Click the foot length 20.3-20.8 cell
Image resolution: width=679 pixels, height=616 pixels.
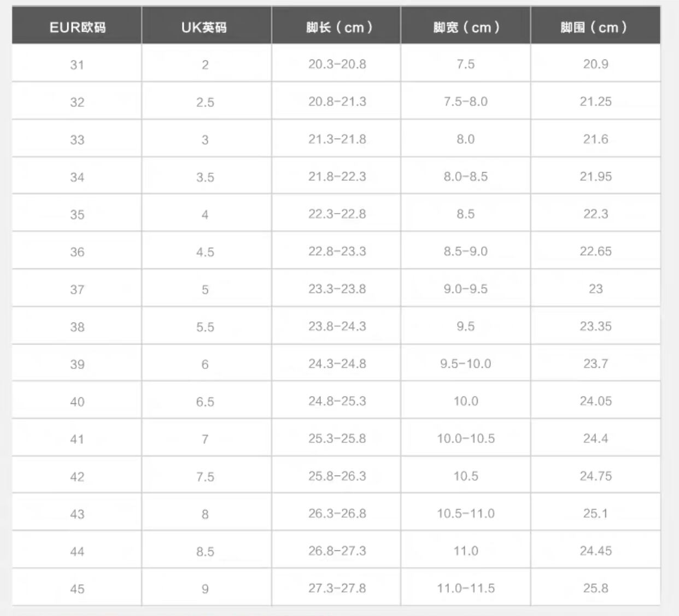click(x=337, y=64)
